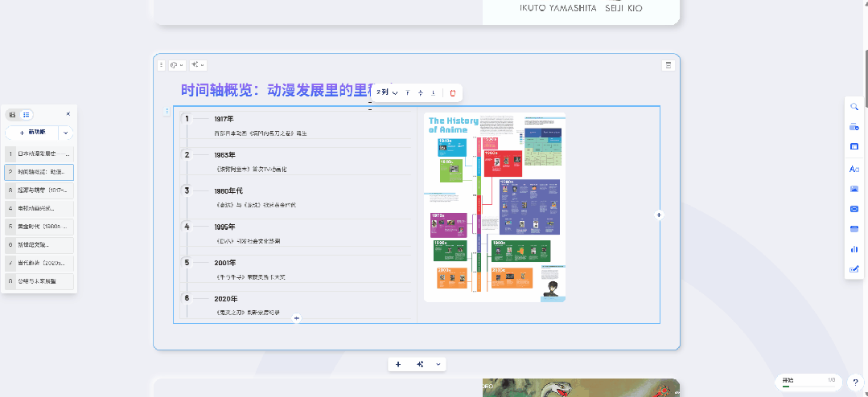Switch outline panel to thumbnail grid view
This screenshot has height=397, width=868.
(x=13, y=114)
